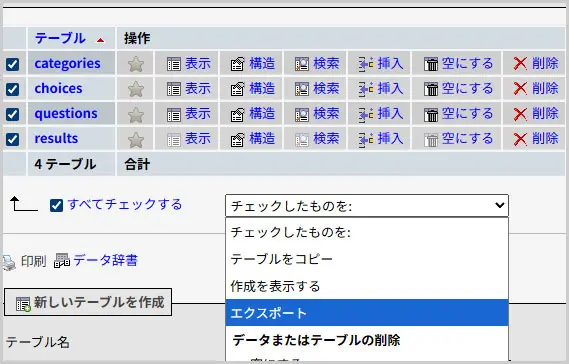
Task: Click the すべてチェックする link text
Action: [125, 204]
